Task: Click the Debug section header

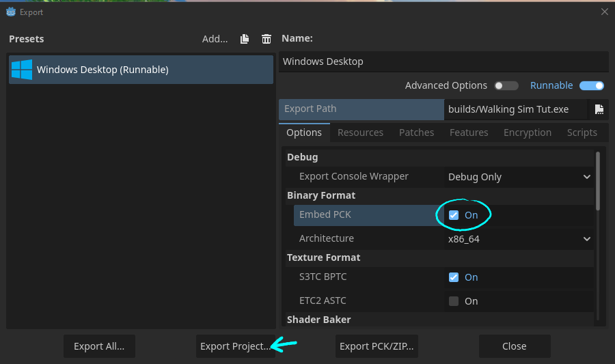Action: click(x=303, y=157)
